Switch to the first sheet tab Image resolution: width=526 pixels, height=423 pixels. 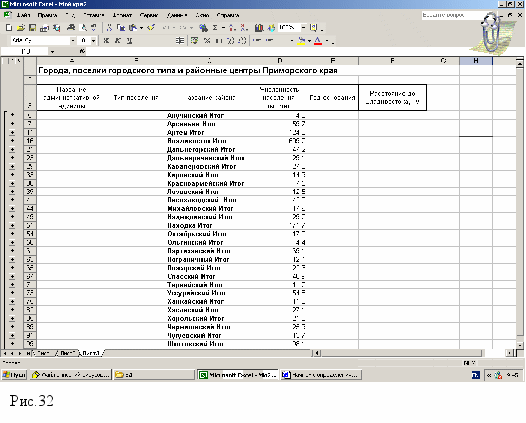(x=44, y=353)
